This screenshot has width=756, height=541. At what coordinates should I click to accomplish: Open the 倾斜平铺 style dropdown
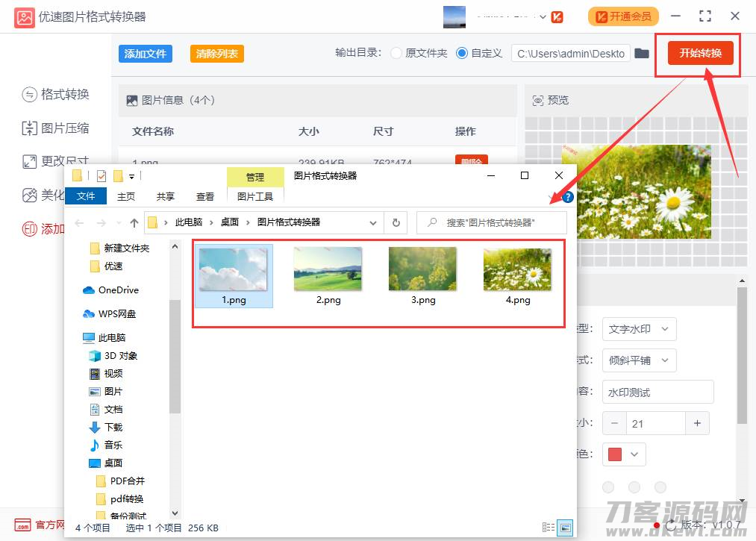[x=639, y=360]
